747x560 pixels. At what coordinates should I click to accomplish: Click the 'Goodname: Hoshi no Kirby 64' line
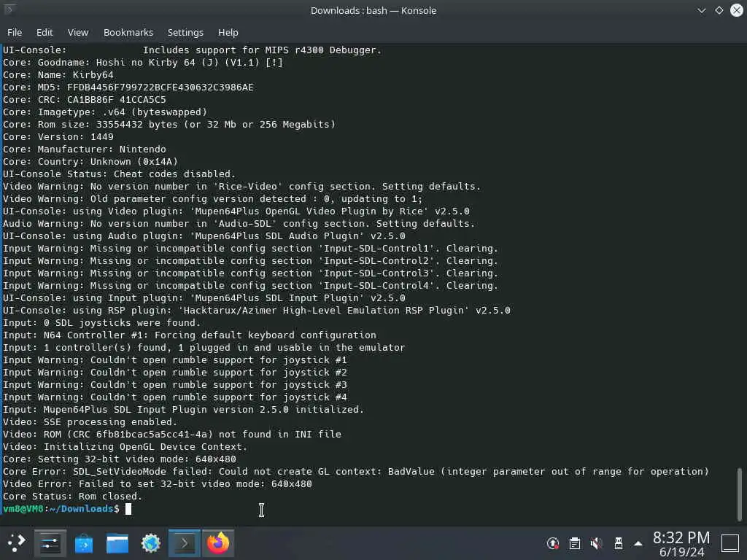143,63
